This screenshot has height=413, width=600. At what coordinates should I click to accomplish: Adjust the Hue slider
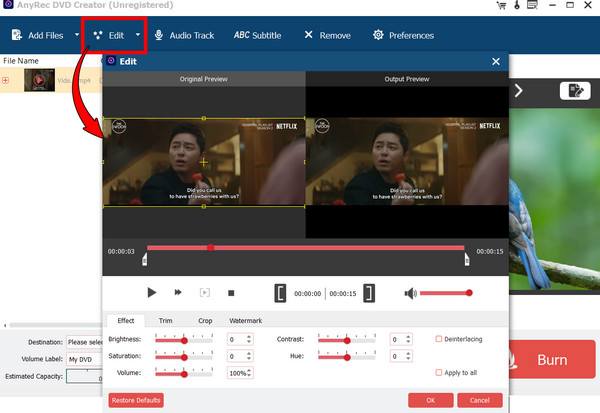tap(347, 356)
